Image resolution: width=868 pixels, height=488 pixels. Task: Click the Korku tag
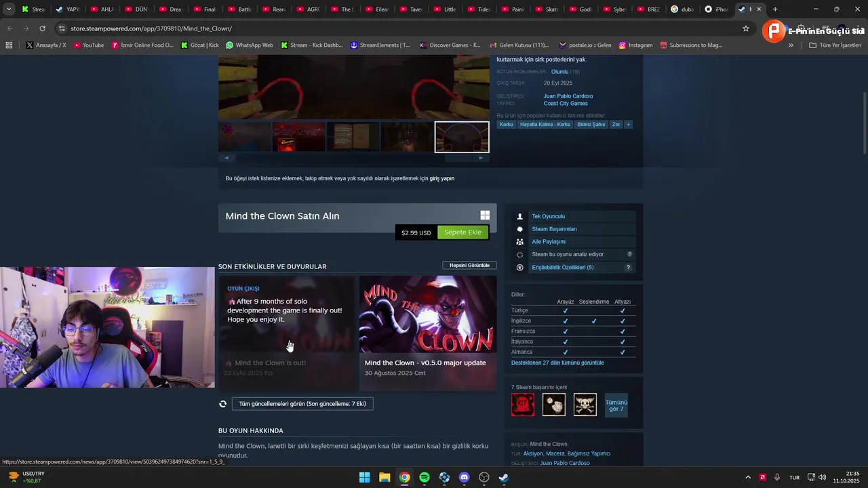506,125
